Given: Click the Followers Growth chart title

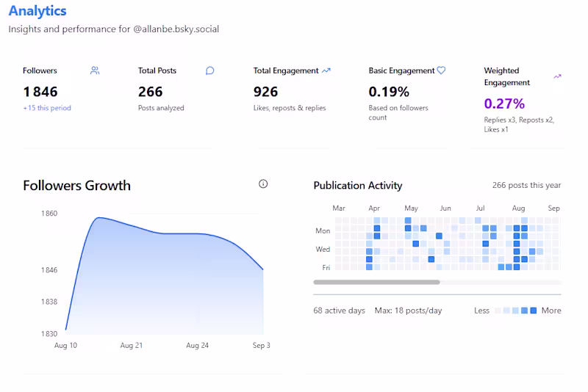Looking at the screenshot, I should [x=77, y=185].
